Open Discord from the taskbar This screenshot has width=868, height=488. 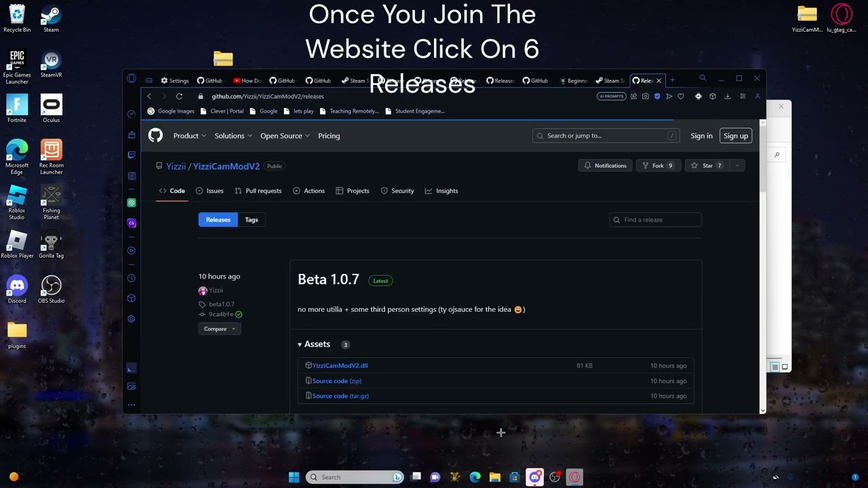tap(535, 477)
